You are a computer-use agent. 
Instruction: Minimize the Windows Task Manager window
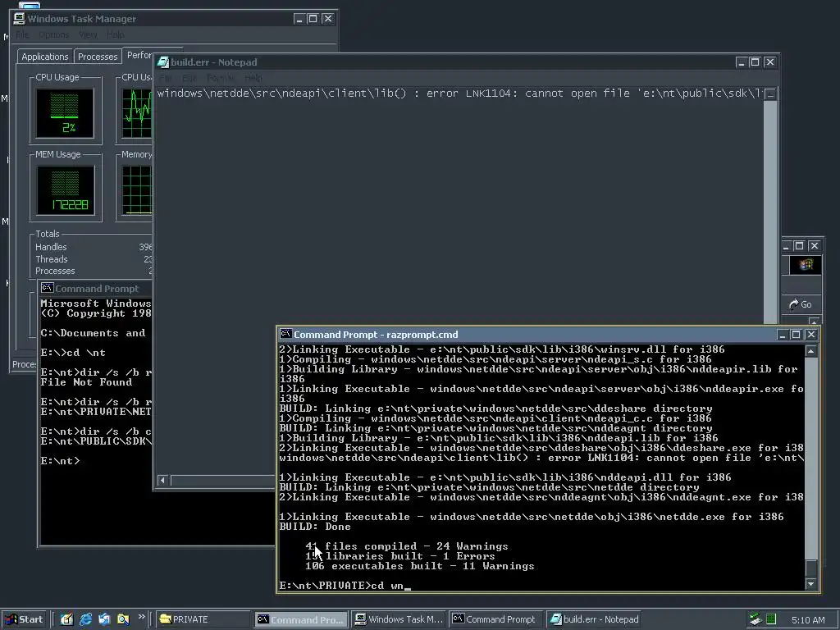point(299,19)
